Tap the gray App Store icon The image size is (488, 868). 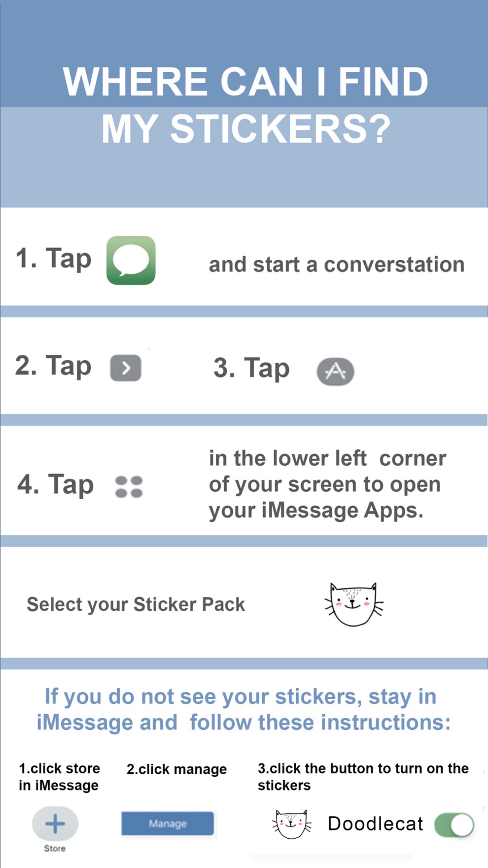click(335, 372)
